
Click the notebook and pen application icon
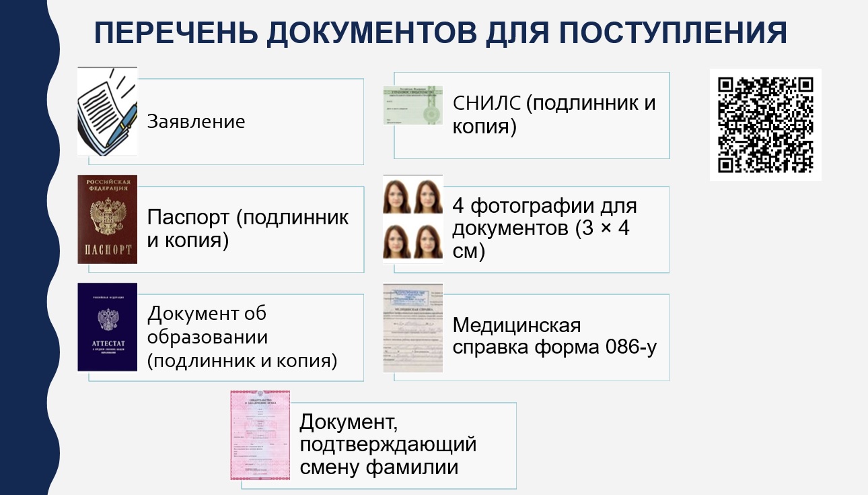tap(107, 111)
